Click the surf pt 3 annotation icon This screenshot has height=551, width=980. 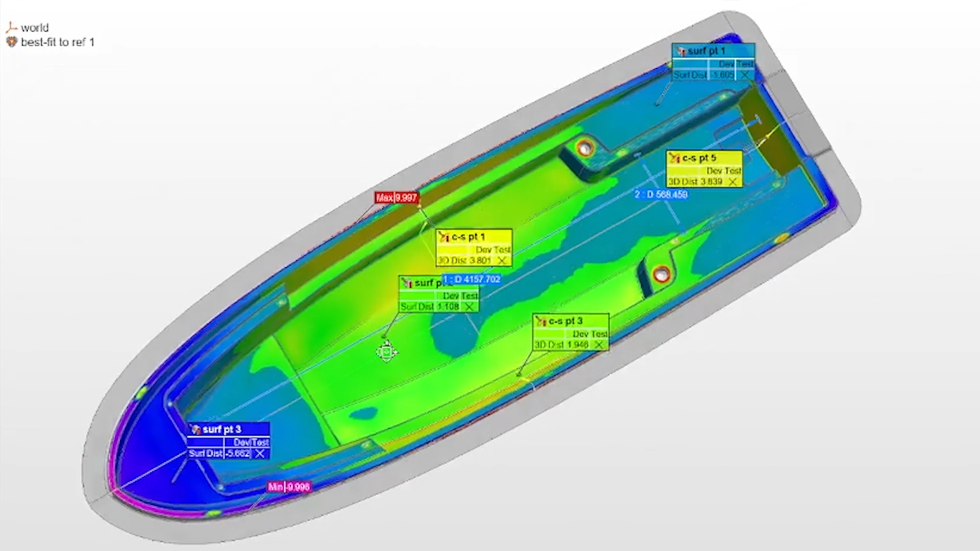(195, 429)
